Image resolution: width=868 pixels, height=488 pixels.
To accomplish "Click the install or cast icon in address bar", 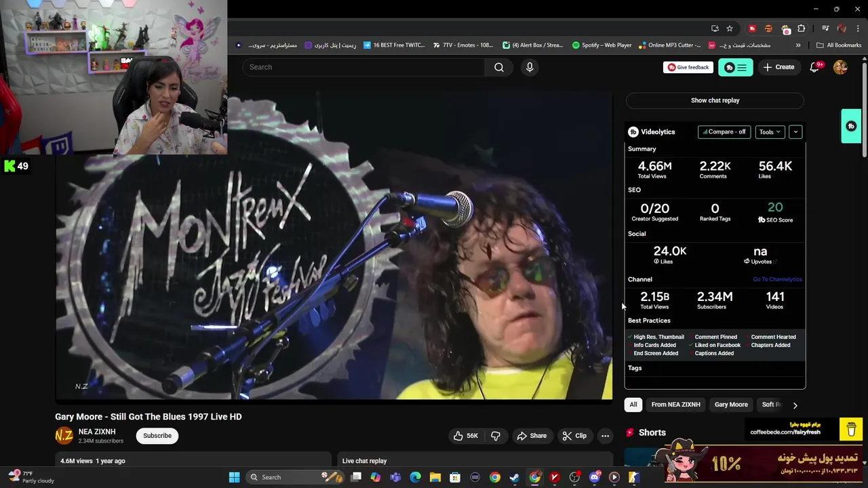I will pyautogui.click(x=715, y=28).
